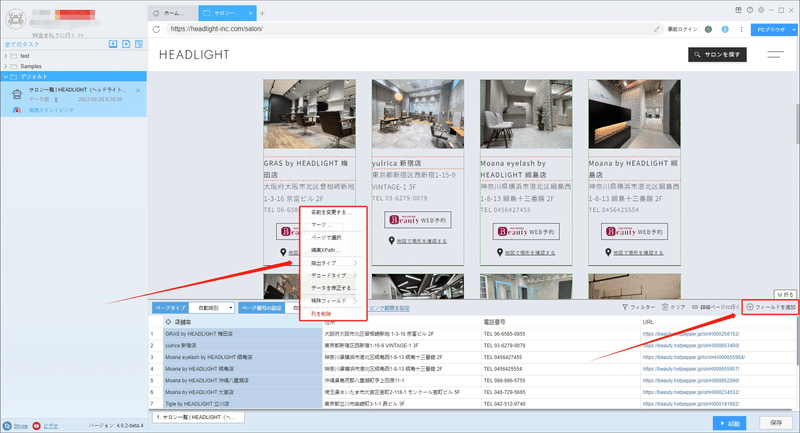Open the PCブラウザ dropdown arrow

[794, 30]
